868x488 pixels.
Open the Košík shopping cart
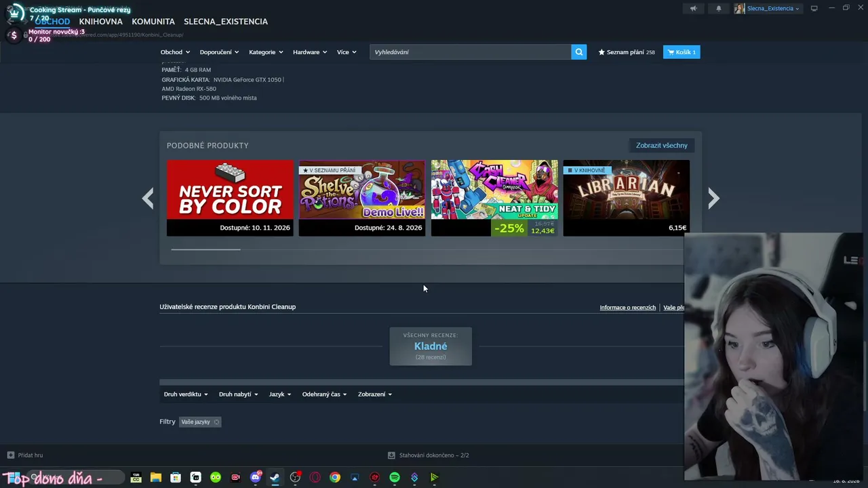pyautogui.click(x=682, y=52)
